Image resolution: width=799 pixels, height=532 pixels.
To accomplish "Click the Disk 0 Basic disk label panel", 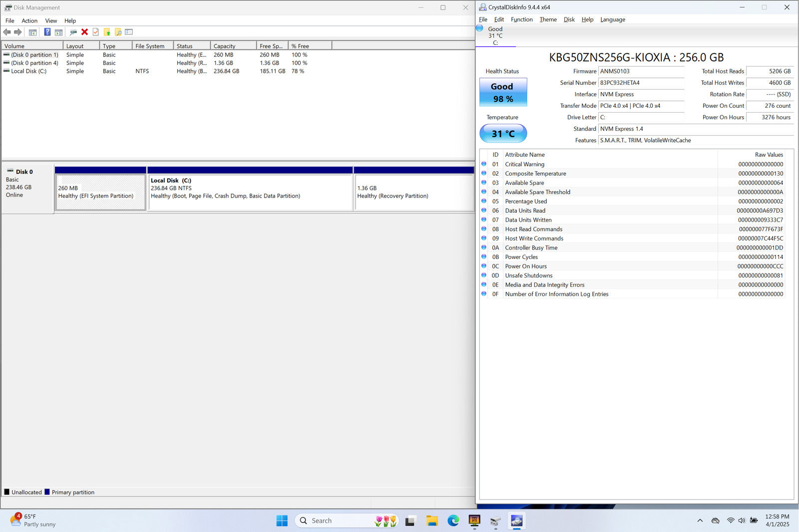I will click(x=27, y=189).
